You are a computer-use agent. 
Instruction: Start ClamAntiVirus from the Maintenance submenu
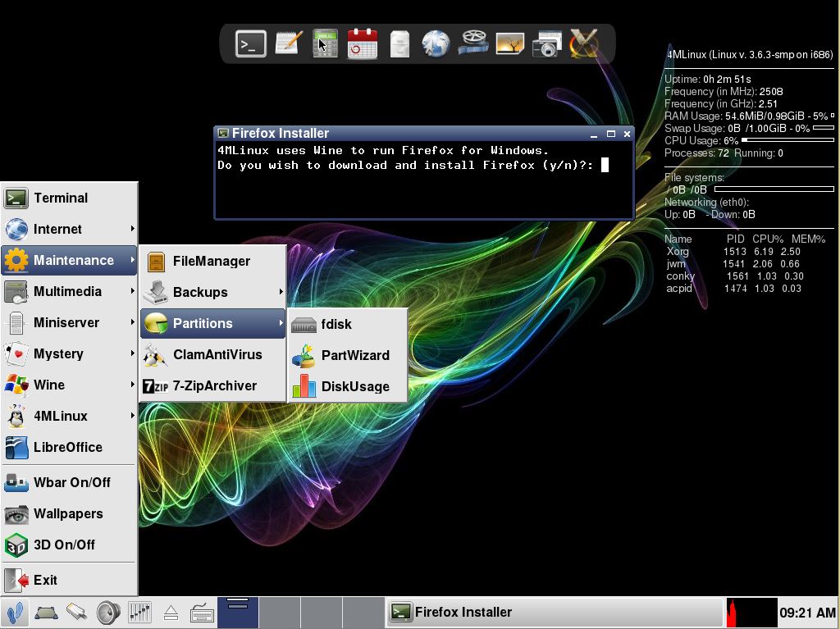212,354
